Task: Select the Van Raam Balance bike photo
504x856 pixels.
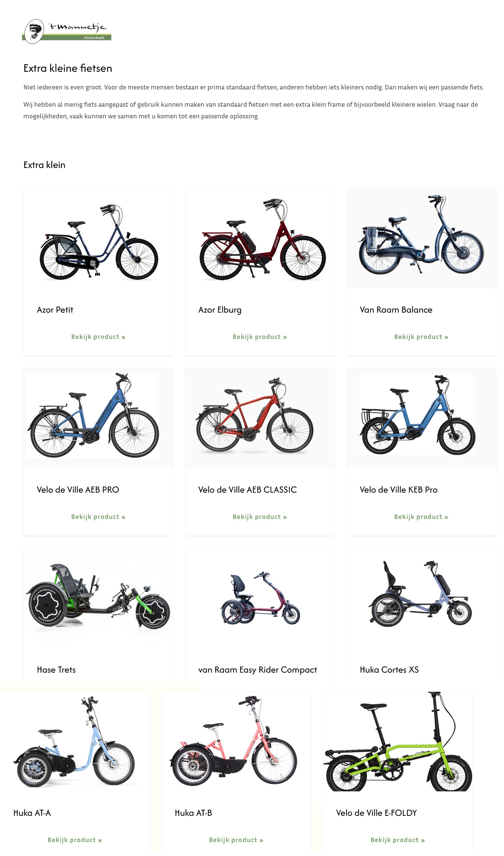Action: 421,238
